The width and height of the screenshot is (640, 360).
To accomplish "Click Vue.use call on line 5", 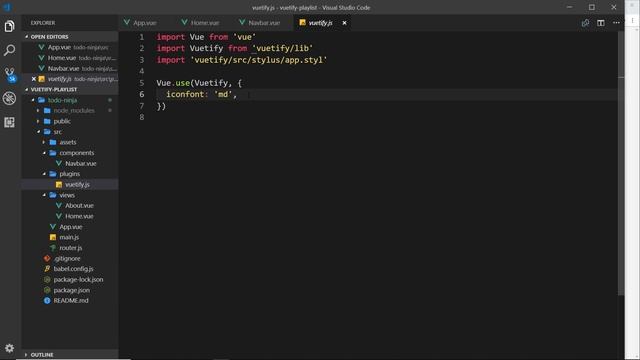I will point(173,83).
